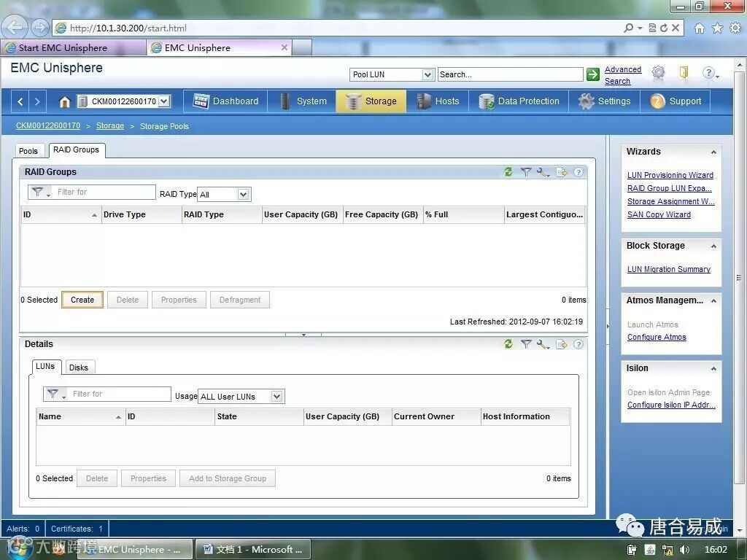Collapse the Atmos Management panel
Viewport: 747px width, 560px height.
tap(713, 301)
